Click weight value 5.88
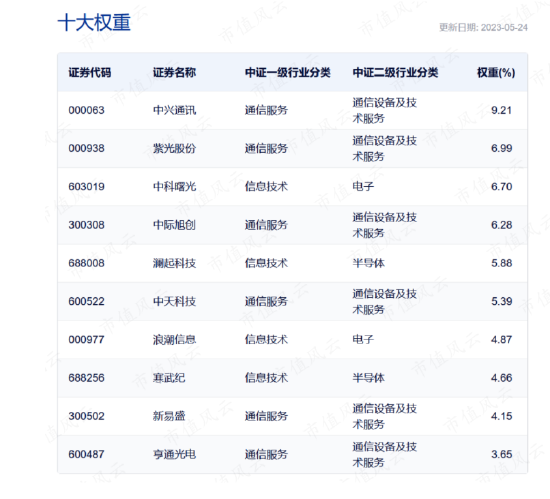550x499 pixels. pos(502,263)
